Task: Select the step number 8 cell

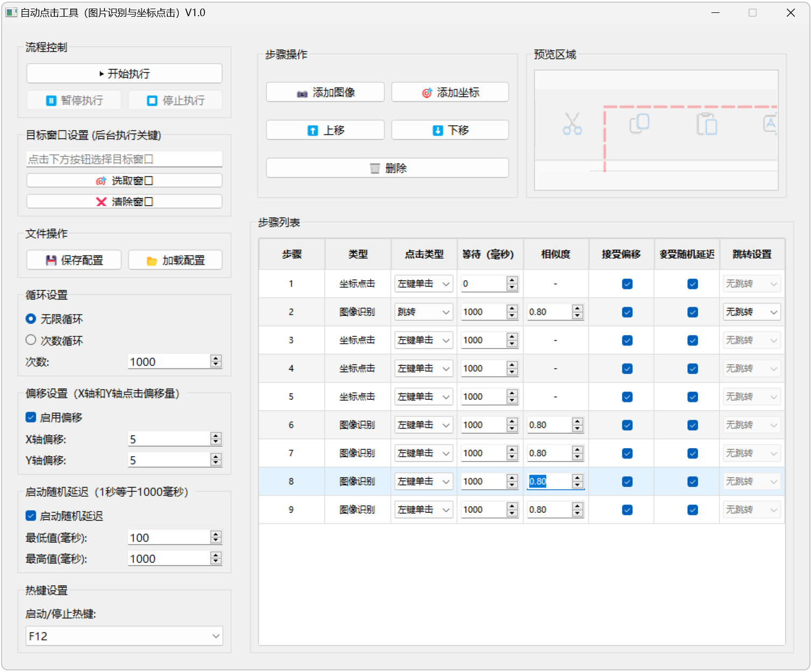Action: (291, 482)
